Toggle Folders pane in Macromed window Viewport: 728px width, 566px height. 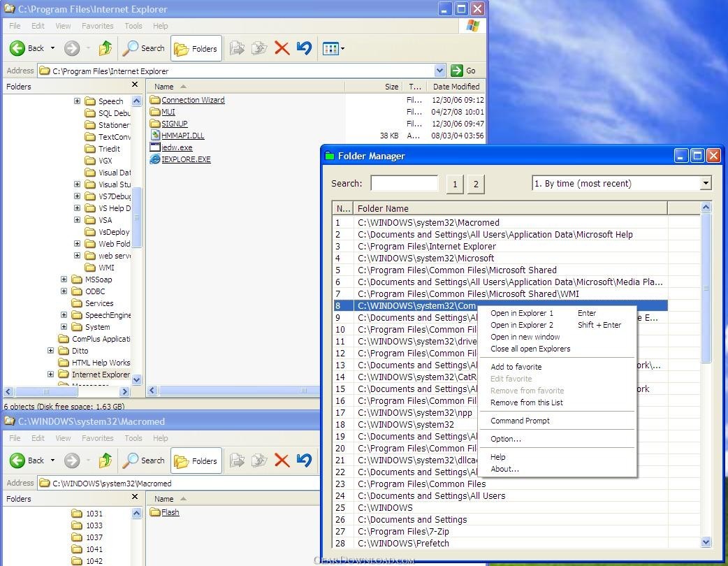pos(196,460)
